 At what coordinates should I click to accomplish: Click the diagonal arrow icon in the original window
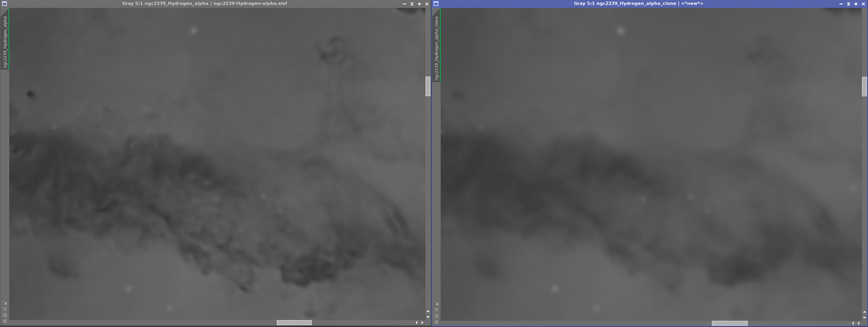tap(5, 303)
